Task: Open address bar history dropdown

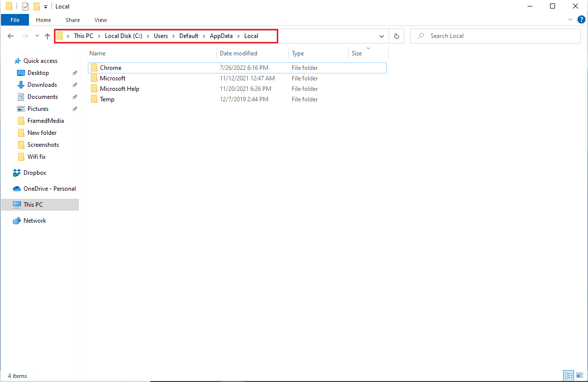Action: pyautogui.click(x=382, y=36)
